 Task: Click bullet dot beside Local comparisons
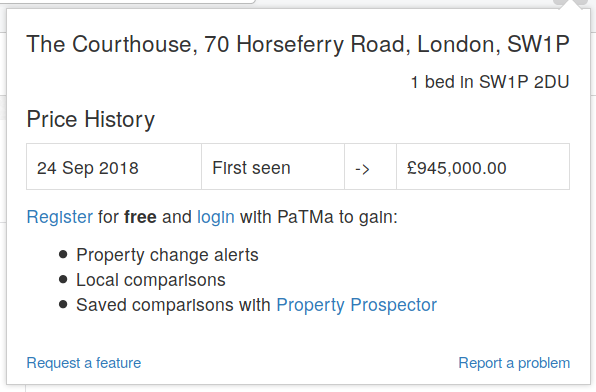tap(63, 279)
